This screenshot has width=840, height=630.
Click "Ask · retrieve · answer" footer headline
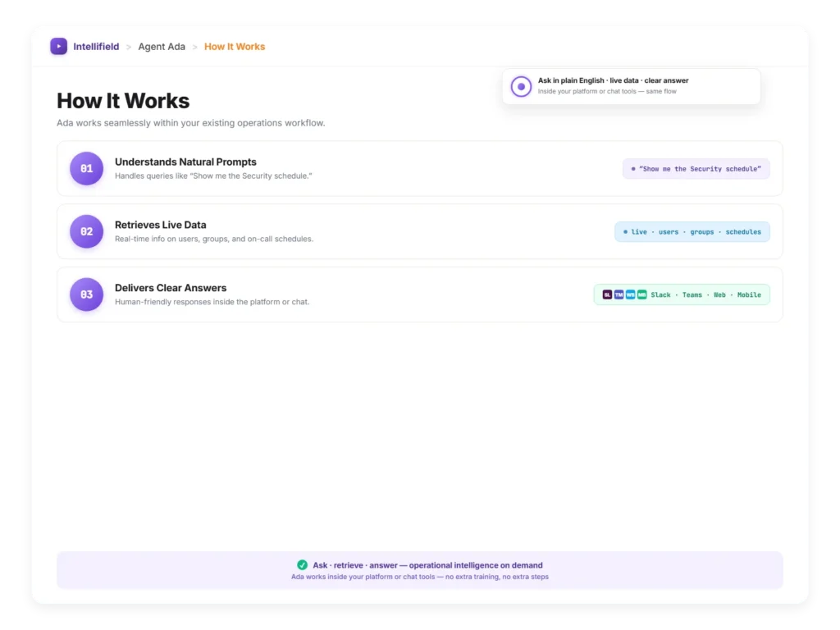tap(427, 565)
